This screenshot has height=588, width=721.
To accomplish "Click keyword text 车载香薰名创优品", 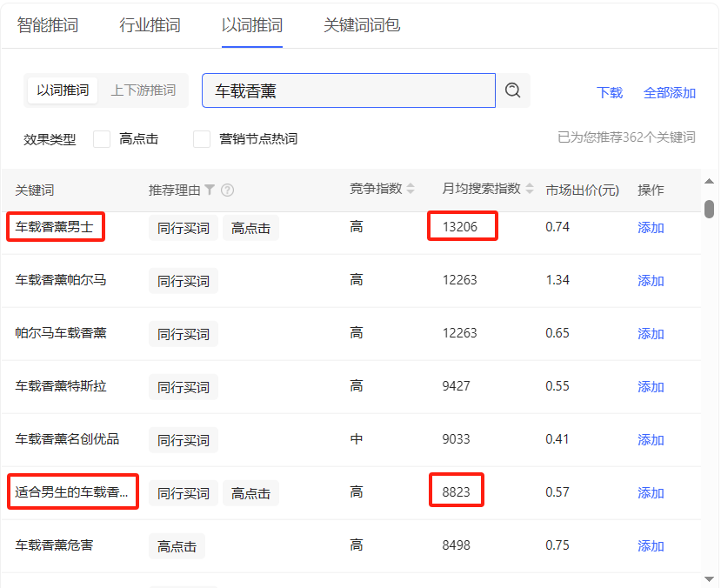I will [67, 439].
